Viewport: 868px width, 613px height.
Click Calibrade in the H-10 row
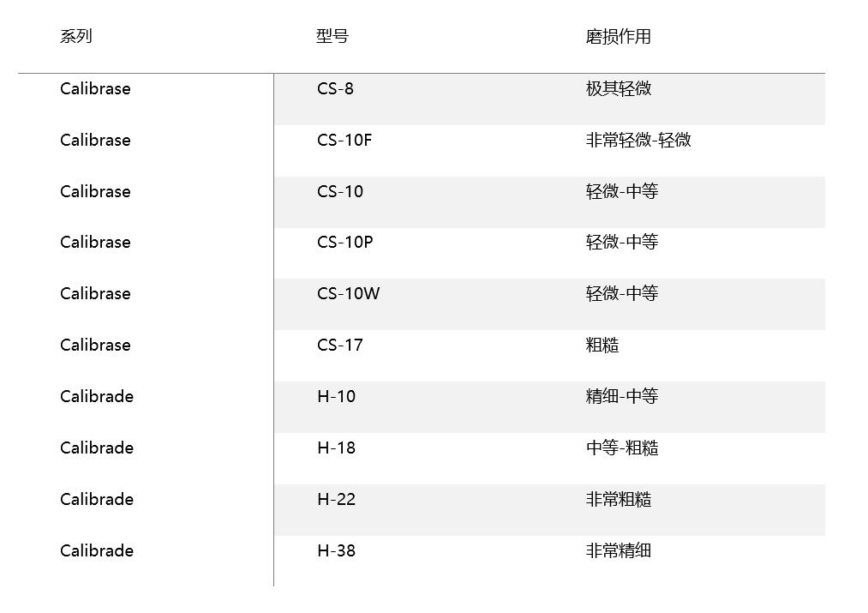[x=97, y=396]
